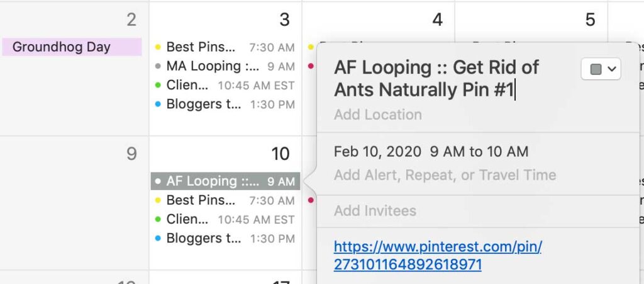This screenshot has width=644, height=284.
Task: Click the day 5 date number
Action: pos(590,20)
